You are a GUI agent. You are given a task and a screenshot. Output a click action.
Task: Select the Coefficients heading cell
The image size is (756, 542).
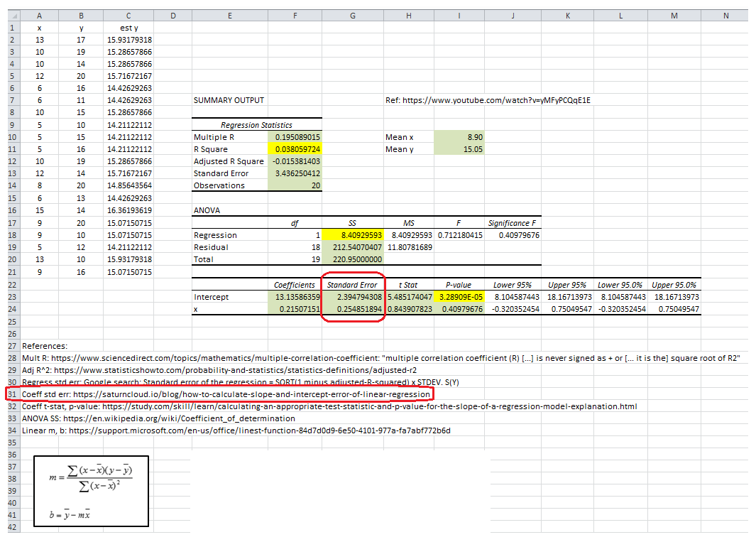coord(295,285)
